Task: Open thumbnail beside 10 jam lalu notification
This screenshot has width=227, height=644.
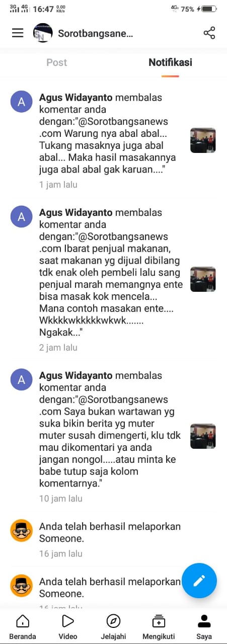Action: click(203, 436)
